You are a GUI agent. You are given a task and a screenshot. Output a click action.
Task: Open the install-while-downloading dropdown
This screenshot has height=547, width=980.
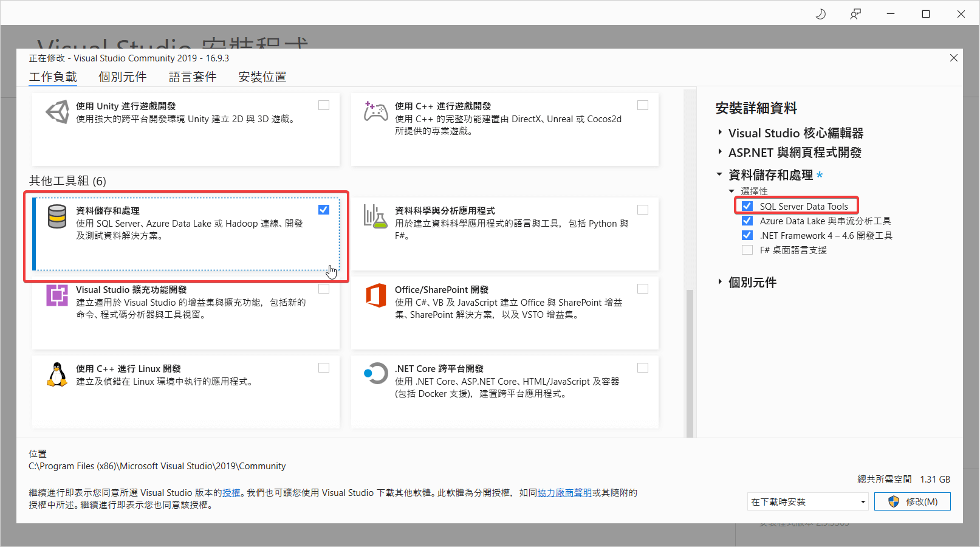click(x=807, y=501)
